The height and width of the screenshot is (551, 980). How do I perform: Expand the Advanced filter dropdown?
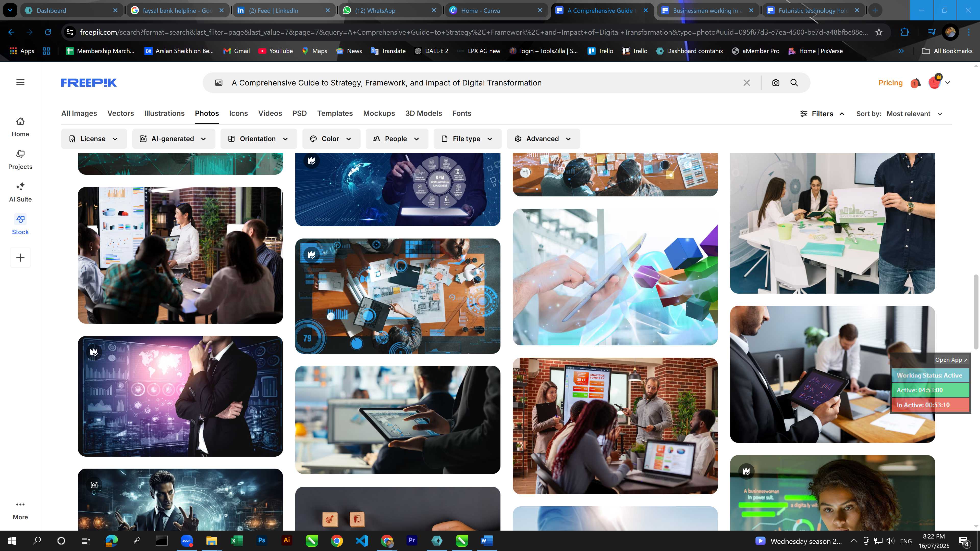543,139
